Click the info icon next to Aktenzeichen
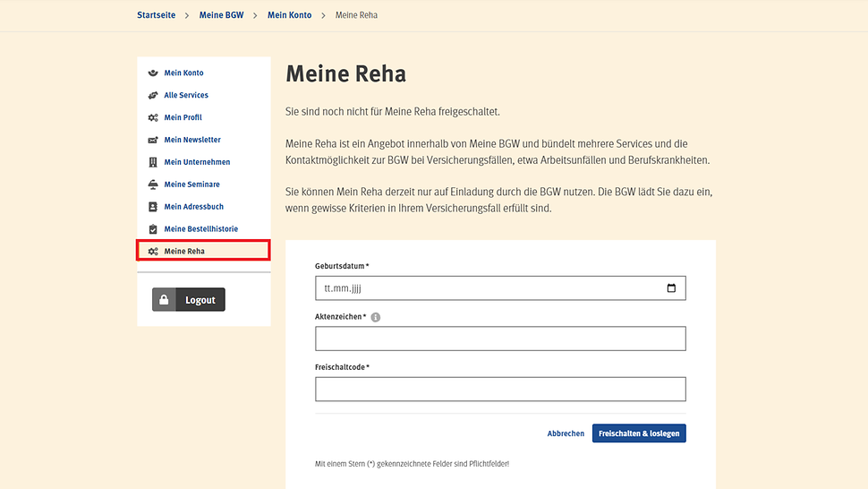Image resolution: width=868 pixels, height=489 pixels. point(375,317)
